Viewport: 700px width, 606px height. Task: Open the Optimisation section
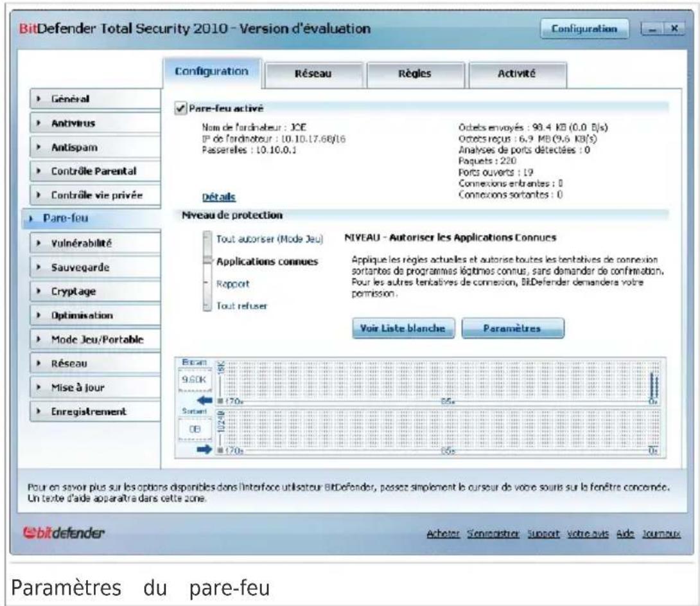(95, 316)
